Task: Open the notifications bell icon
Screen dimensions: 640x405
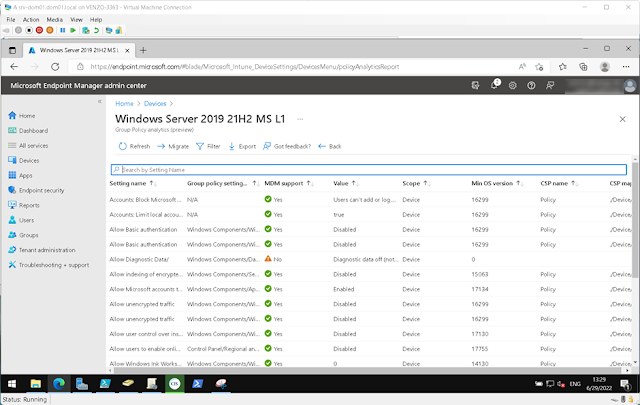Action: [x=494, y=85]
